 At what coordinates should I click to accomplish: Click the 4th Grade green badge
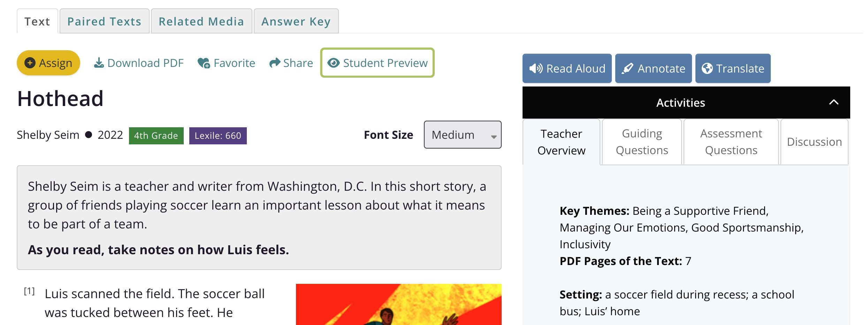[x=156, y=136]
